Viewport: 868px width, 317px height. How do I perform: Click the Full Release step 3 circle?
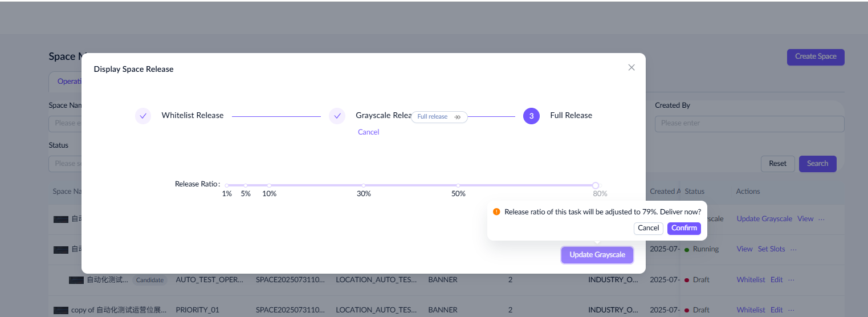[x=531, y=116]
